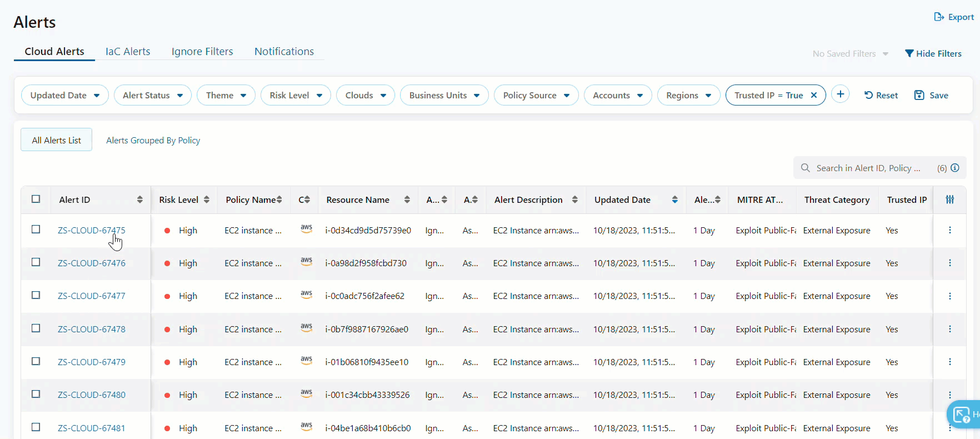The image size is (980, 439).
Task: Expand the Alert Status filter dropdown
Action: [153, 95]
